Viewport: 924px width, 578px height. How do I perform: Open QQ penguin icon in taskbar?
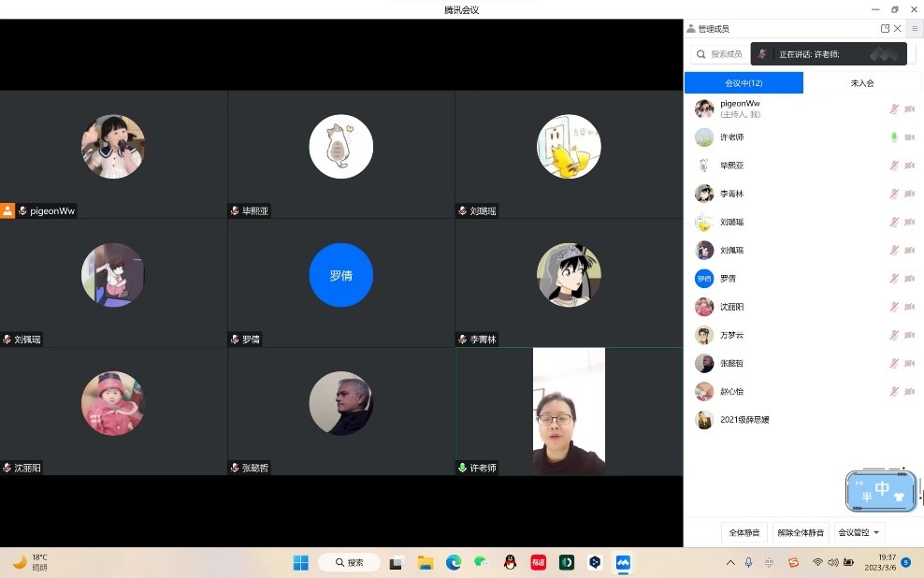coord(510,562)
